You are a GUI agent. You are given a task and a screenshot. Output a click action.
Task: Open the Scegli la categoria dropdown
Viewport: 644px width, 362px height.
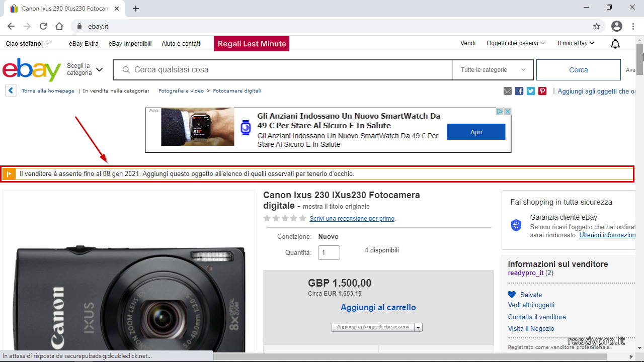(85, 69)
